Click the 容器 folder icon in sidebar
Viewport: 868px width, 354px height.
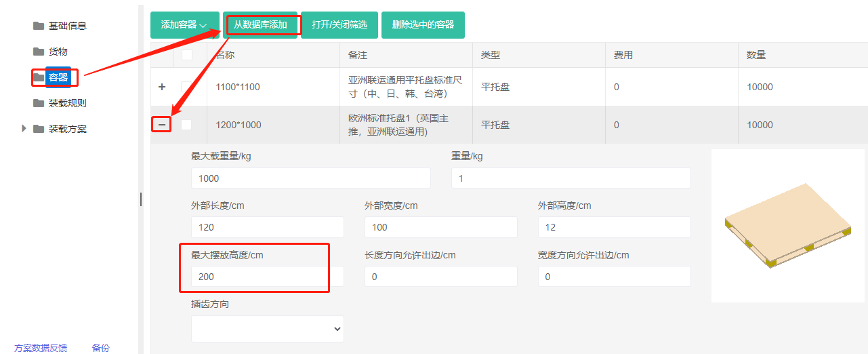[39, 77]
